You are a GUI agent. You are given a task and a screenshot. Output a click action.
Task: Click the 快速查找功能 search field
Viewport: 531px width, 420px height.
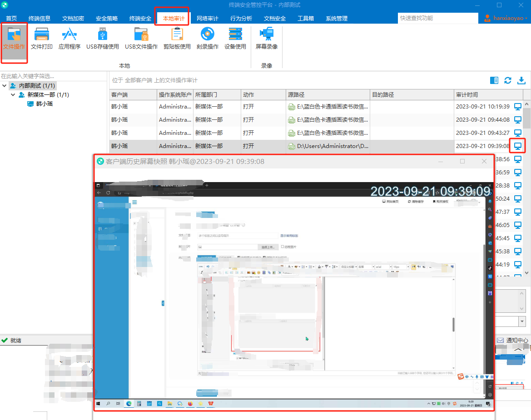pos(438,18)
